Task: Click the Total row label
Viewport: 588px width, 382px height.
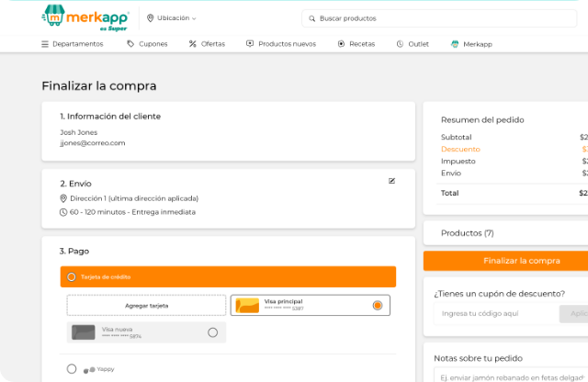Action: tap(449, 193)
